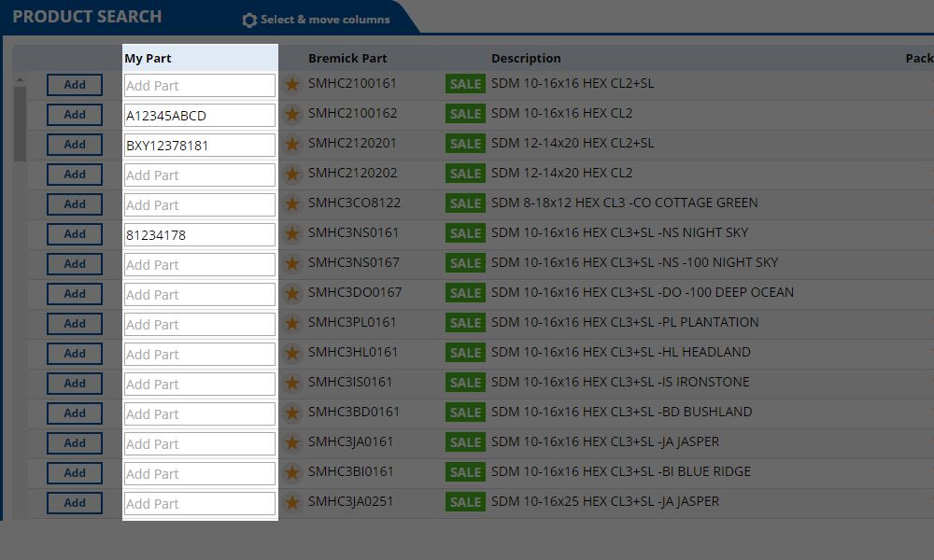This screenshot has height=560, width=934.
Task: Click the Bremick Part column header
Action: (347, 58)
